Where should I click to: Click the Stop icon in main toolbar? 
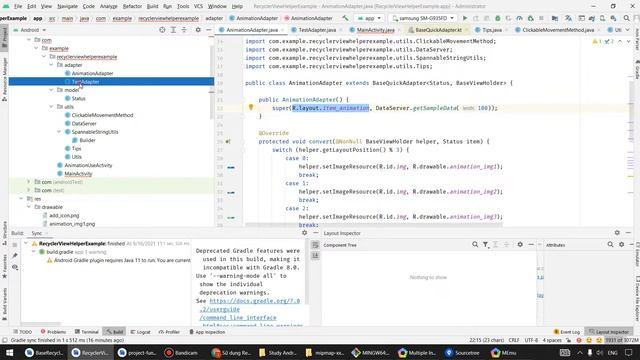pos(541,18)
